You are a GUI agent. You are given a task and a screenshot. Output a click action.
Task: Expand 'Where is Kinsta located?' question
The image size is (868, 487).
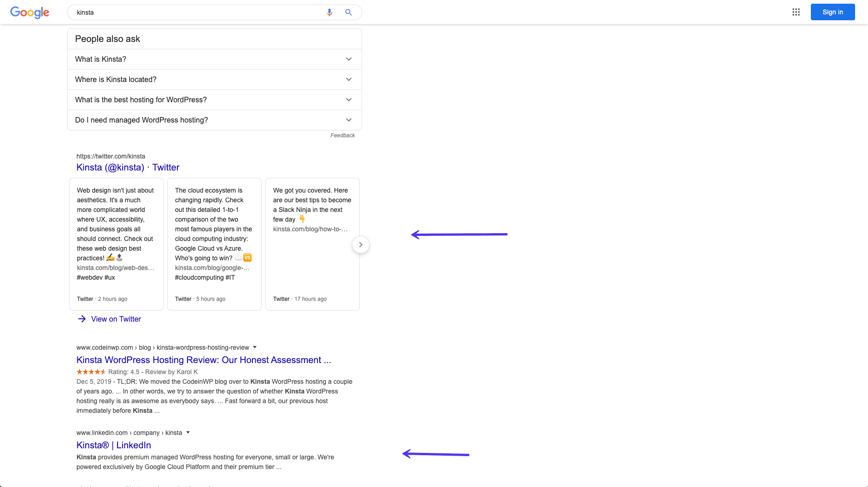click(215, 79)
